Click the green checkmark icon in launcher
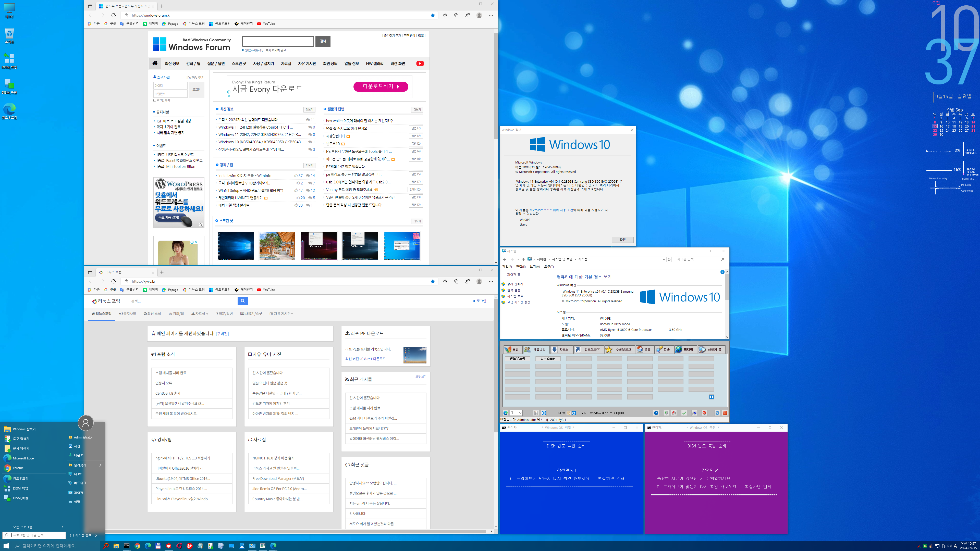The width and height of the screenshot is (980, 551). pos(684,413)
